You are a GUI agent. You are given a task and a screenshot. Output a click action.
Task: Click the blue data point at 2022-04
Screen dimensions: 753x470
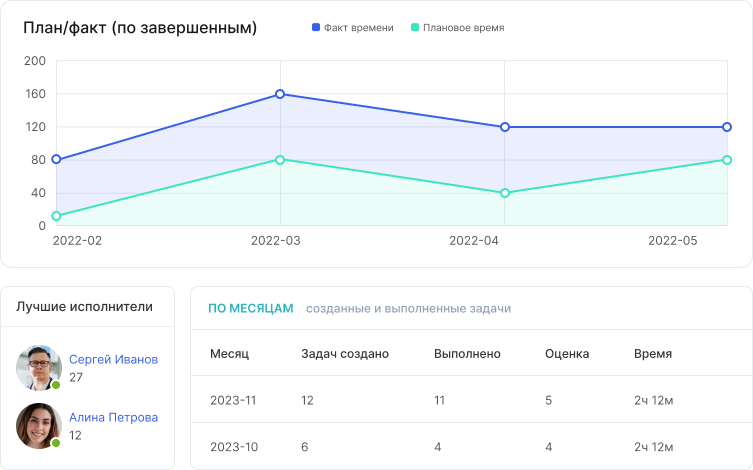click(505, 127)
